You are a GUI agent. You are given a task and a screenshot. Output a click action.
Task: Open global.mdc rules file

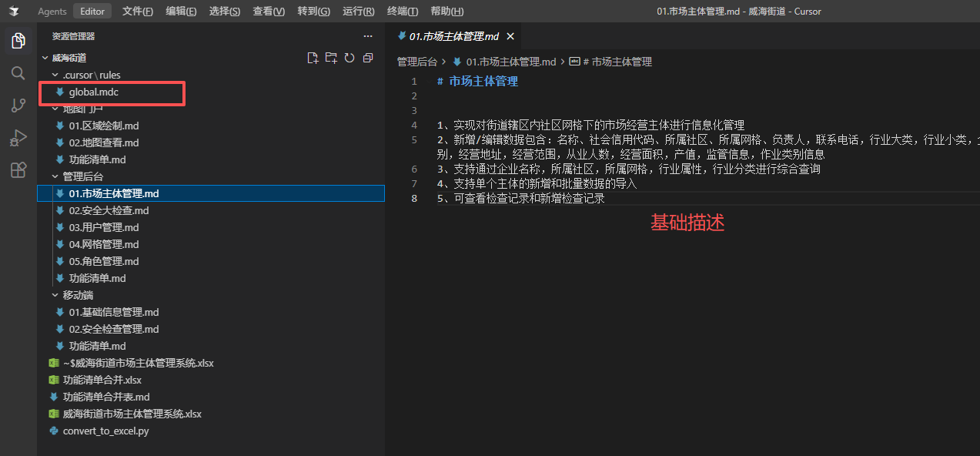point(93,92)
